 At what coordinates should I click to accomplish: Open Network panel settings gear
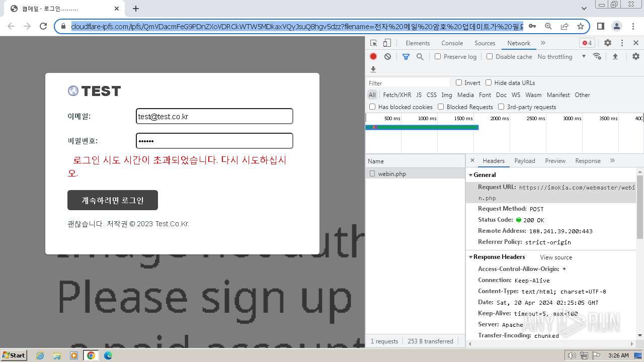[x=636, y=56]
